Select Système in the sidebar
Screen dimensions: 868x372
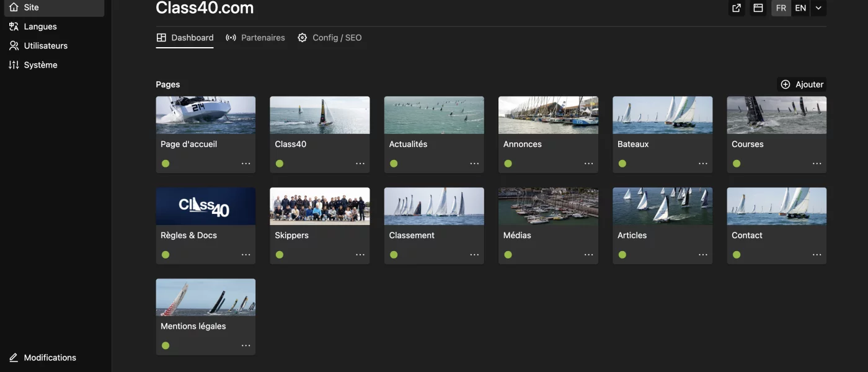54,65
